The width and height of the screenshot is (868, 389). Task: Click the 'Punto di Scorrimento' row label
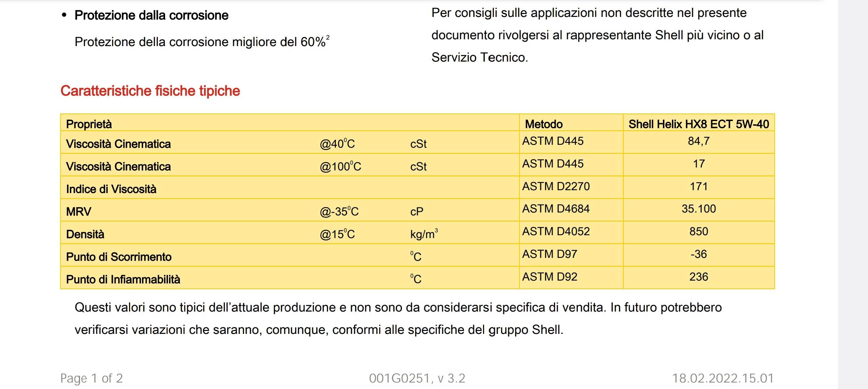(119, 257)
